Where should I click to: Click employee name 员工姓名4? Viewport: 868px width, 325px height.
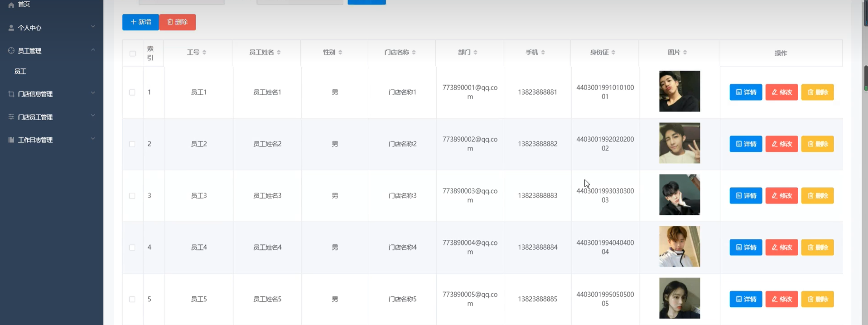(267, 247)
